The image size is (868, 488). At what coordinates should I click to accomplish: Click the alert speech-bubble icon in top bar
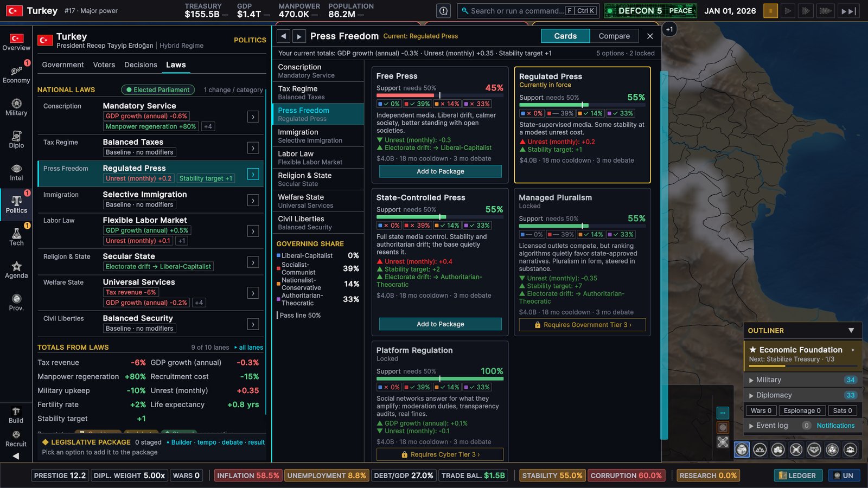click(x=444, y=11)
